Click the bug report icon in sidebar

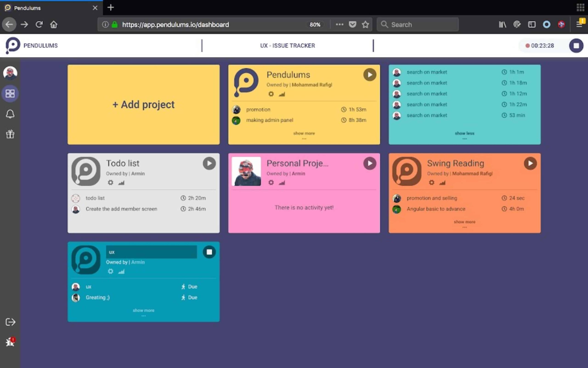point(10,342)
